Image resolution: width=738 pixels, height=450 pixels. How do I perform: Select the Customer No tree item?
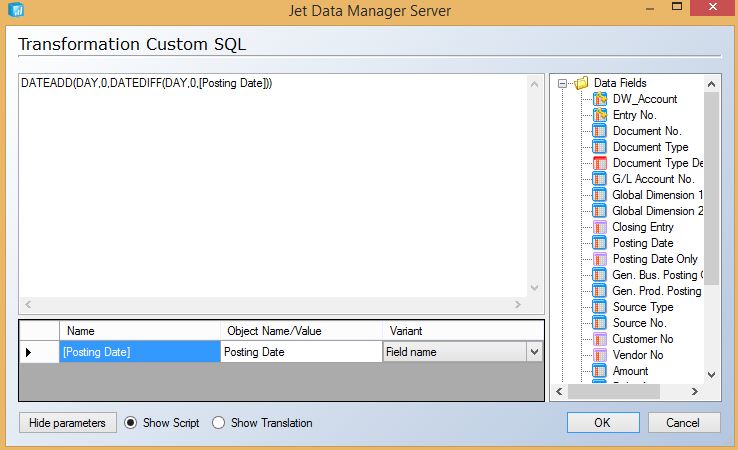pos(643,339)
